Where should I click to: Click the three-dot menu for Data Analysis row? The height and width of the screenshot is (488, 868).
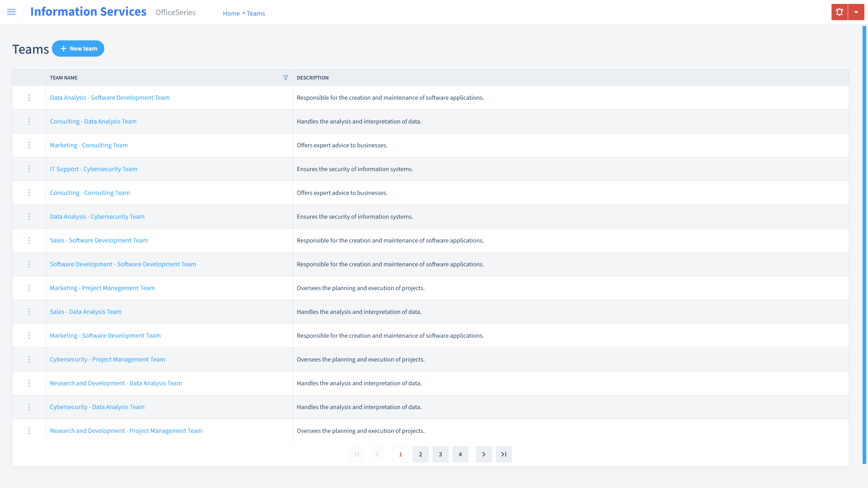click(x=29, y=97)
